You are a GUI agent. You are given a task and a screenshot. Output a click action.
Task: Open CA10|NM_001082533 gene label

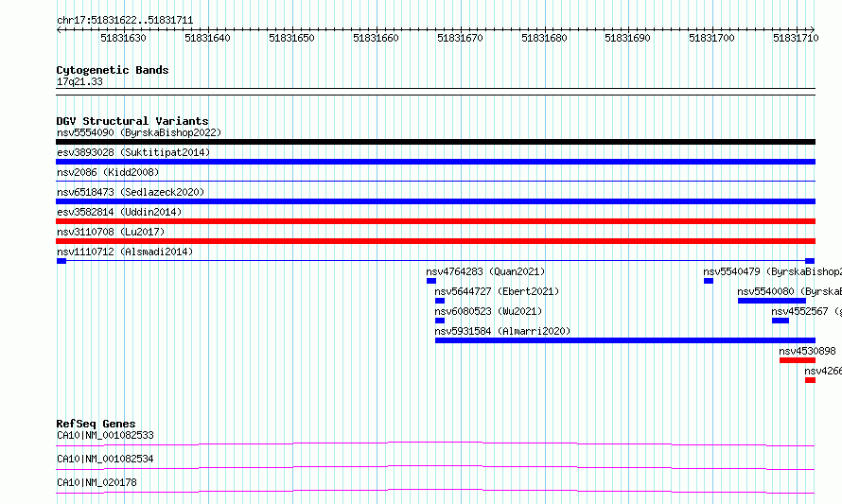(105, 435)
